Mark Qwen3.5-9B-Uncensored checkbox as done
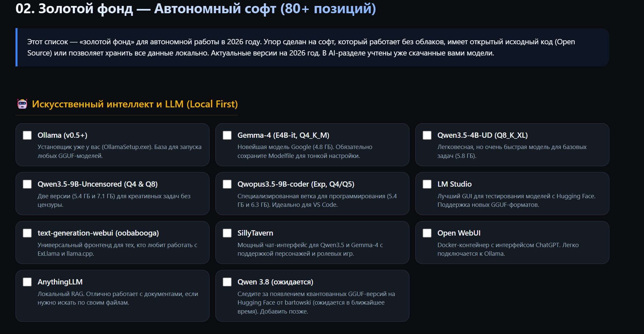This screenshot has height=334, width=644. click(x=27, y=184)
